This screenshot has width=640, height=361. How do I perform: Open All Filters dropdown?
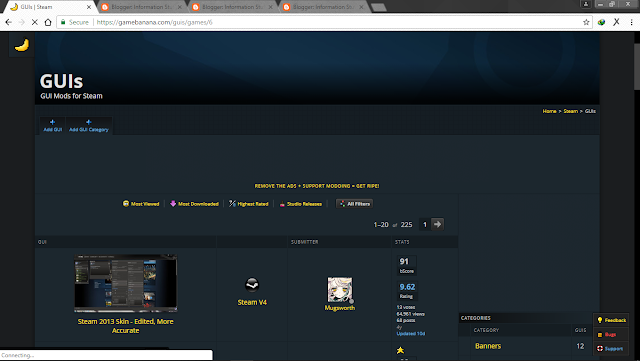[x=354, y=203]
